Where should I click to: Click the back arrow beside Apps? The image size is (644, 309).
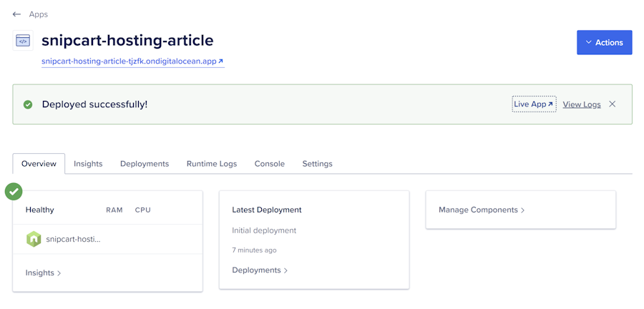pos(16,14)
